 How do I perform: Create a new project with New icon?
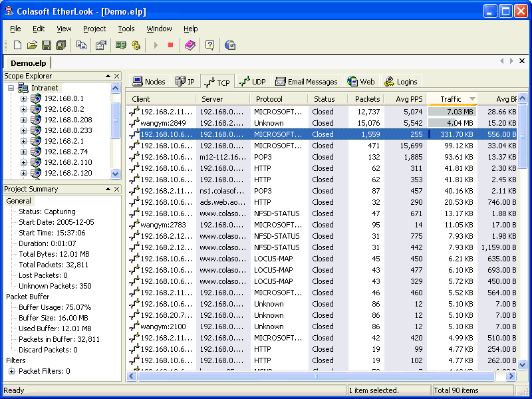click(17, 45)
